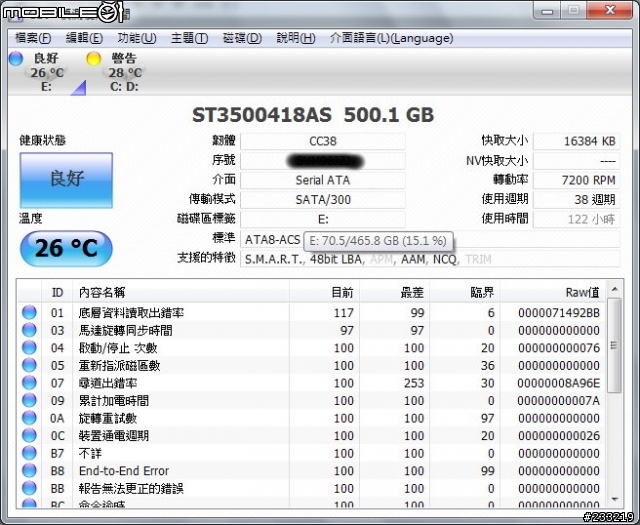Viewport: 640px width, 525px height.
Task: Click the drive letter field E:
Action: tap(323, 219)
